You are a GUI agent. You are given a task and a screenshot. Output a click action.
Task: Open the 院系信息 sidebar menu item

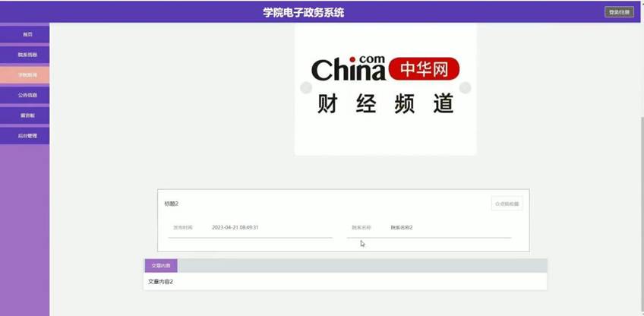pos(24,55)
